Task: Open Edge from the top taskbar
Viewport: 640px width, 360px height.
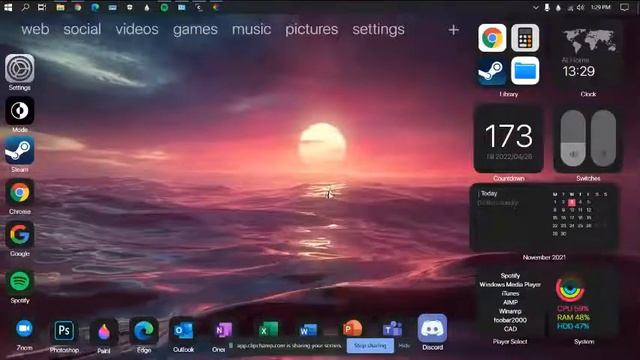Action: [x=95, y=7]
